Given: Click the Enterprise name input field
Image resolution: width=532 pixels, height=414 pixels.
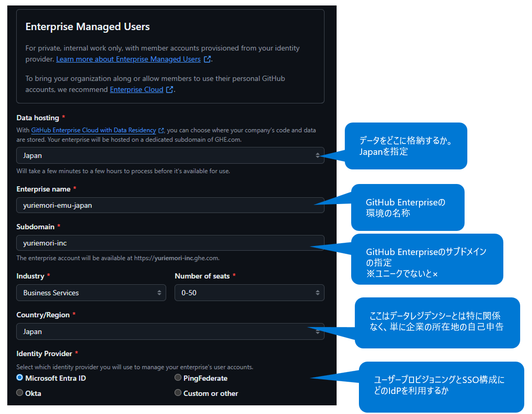Looking at the screenshot, I should pos(170,205).
